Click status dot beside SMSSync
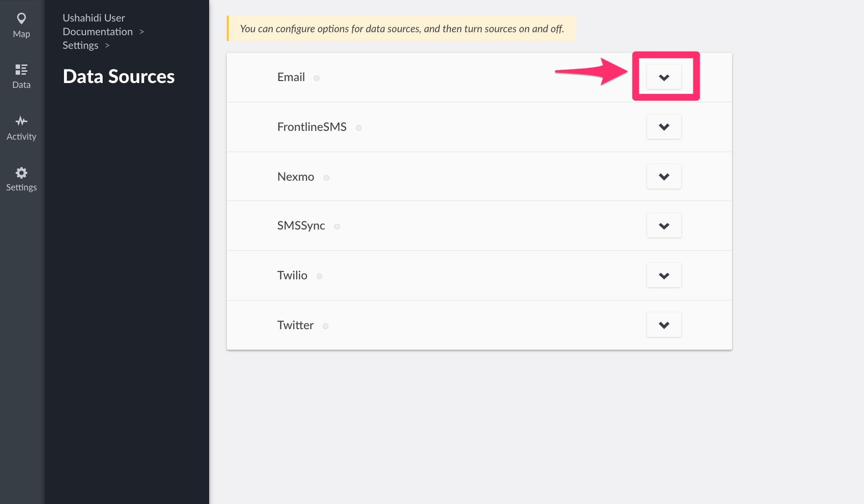 [337, 227]
